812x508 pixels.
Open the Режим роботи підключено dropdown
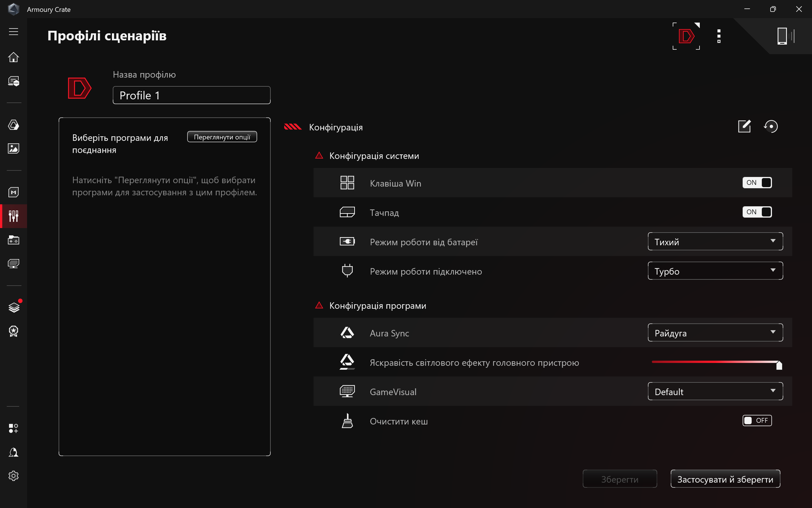715,270
